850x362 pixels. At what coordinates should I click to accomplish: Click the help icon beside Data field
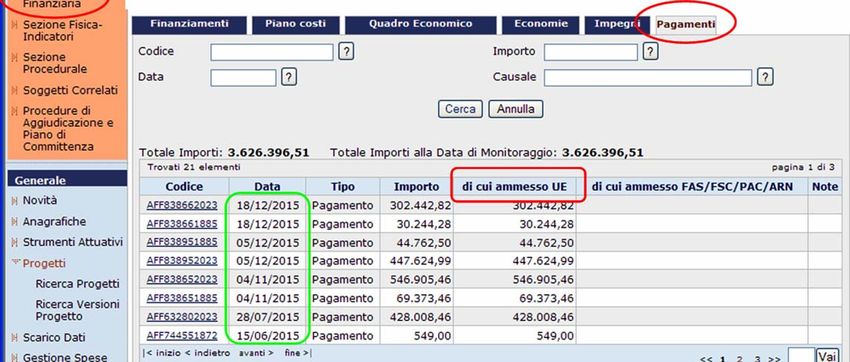[289, 77]
